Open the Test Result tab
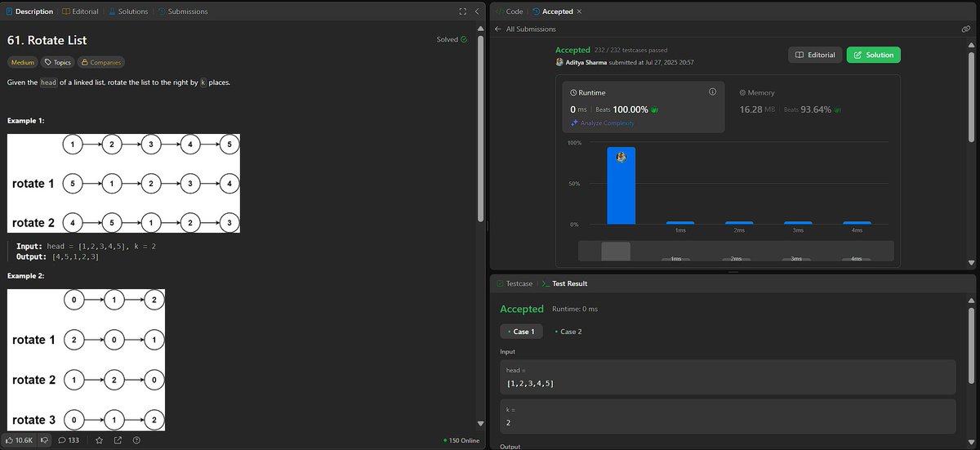980x450 pixels. (x=564, y=283)
